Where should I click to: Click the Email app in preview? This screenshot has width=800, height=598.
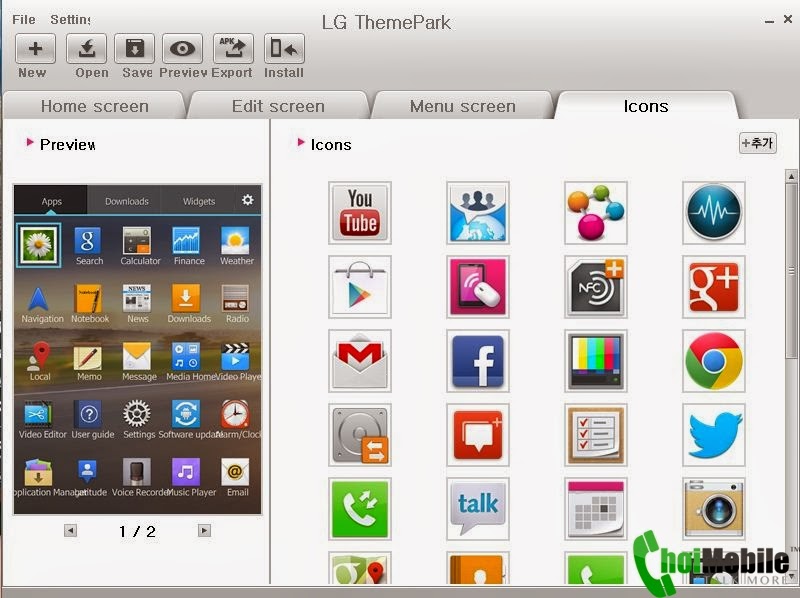point(237,478)
